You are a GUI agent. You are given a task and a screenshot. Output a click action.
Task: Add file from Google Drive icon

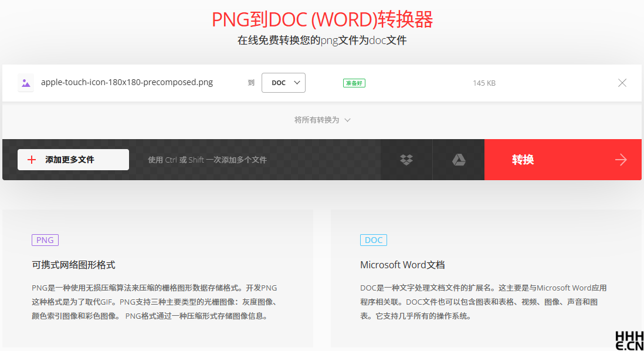point(458,160)
